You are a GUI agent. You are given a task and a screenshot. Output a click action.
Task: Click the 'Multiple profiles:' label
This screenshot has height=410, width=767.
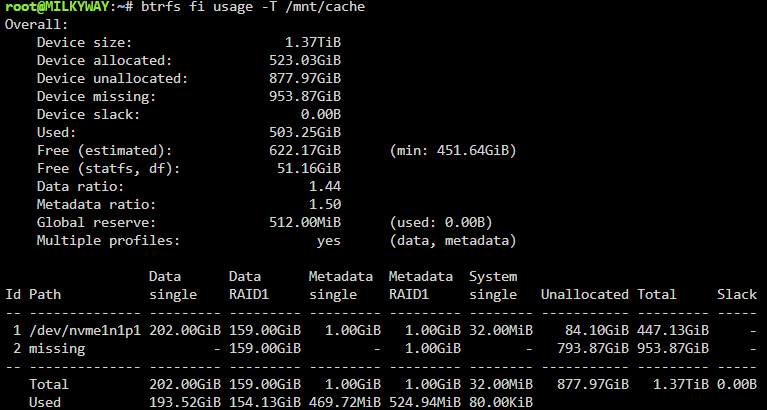tap(109, 241)
